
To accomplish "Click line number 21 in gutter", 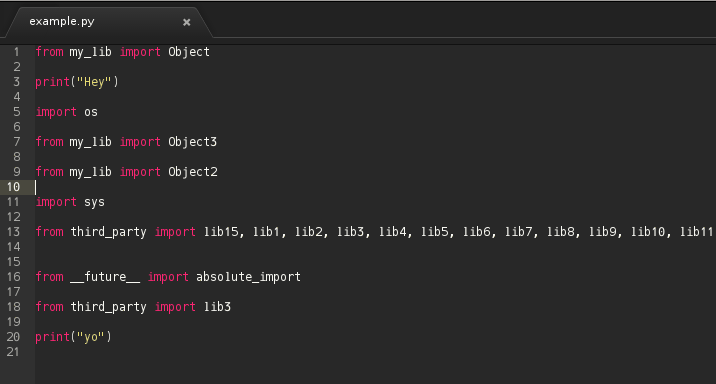I will [x=13, y=352].
